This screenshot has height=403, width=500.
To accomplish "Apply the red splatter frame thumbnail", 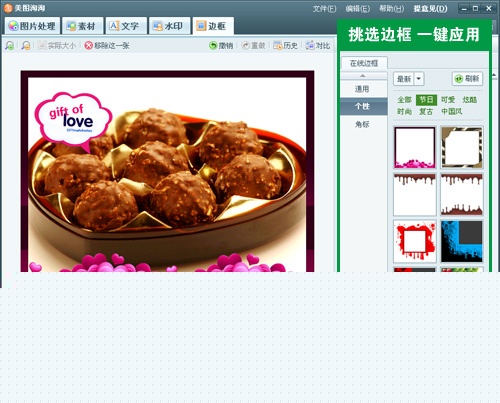I will pos(415,241).
